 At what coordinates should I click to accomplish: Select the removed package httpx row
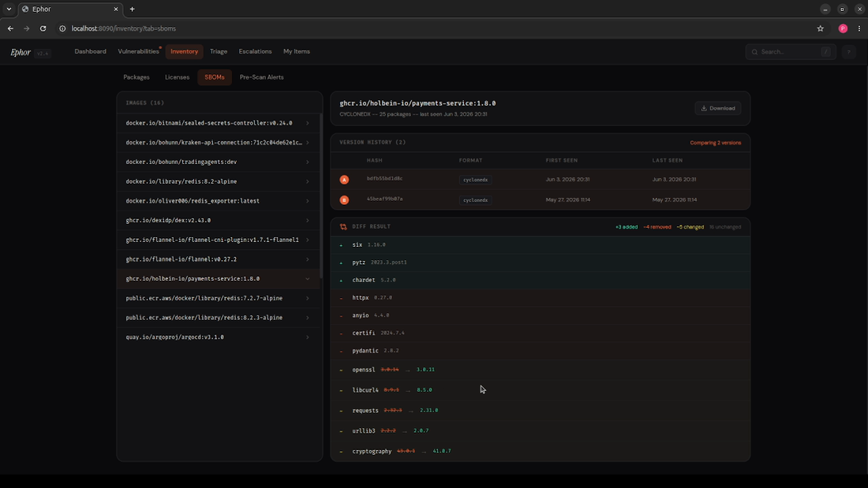click(541, 298)
